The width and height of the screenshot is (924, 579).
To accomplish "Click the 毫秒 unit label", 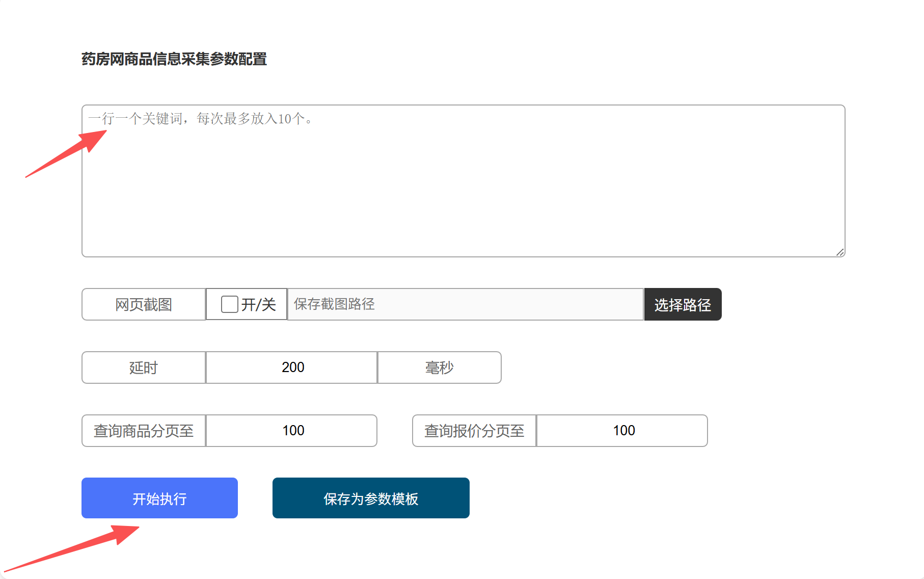I will (x=439, y=367).
